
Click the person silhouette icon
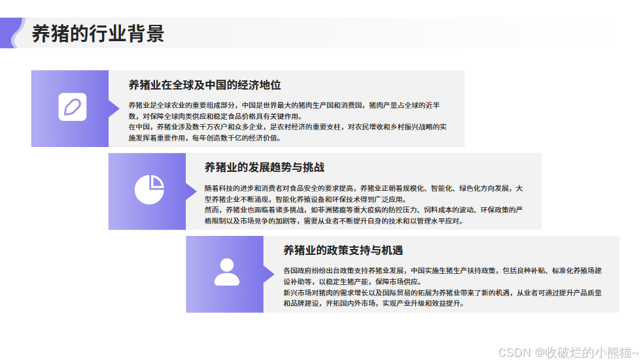coord(227,272)
